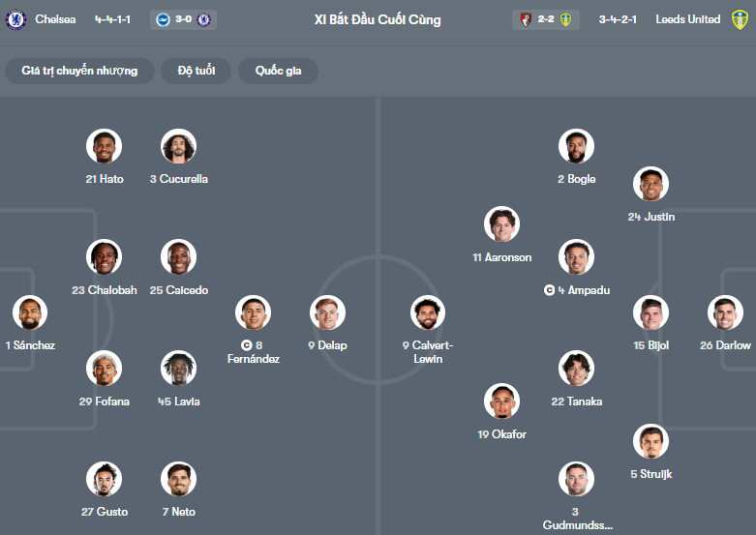This screenshot has height=535, width=756.
Task: Open Calvert-Lewin's player photo
Action: [426, 313]
